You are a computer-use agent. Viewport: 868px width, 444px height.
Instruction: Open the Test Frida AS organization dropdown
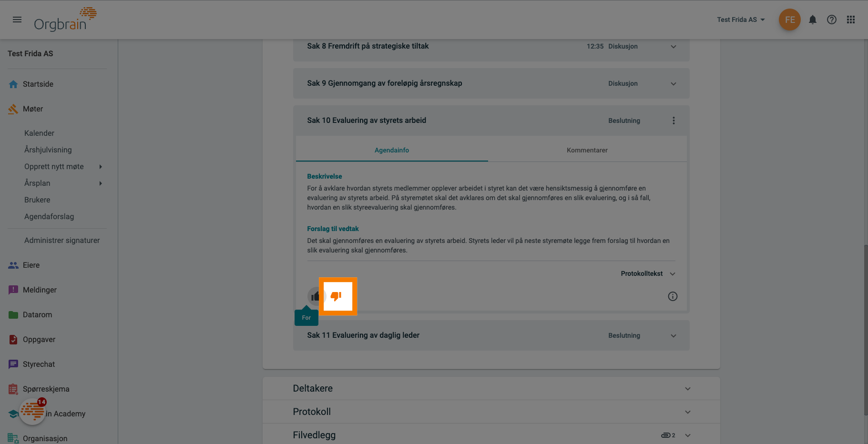pyautogui.click(x=741, y=20)
